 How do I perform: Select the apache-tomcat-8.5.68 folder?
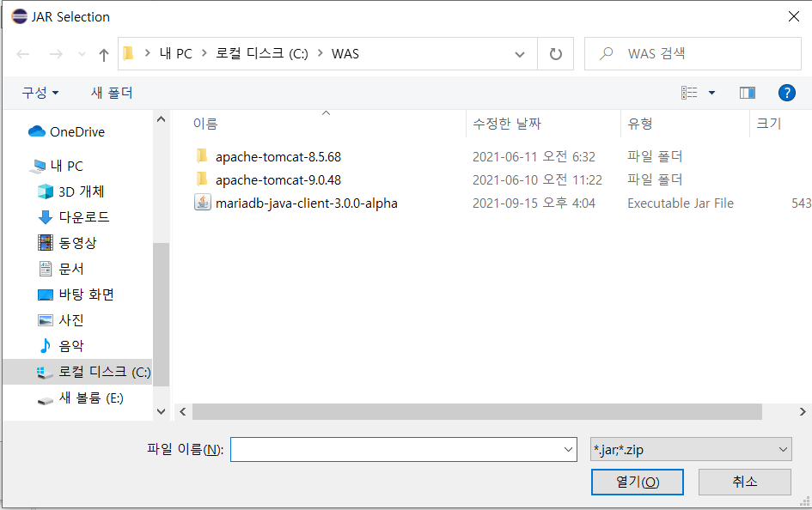coord(278,157)
